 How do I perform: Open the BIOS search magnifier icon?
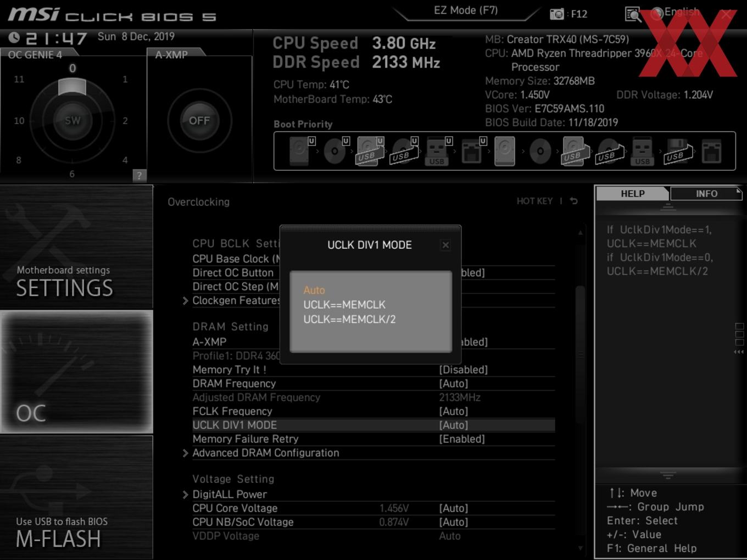point(633,14)
